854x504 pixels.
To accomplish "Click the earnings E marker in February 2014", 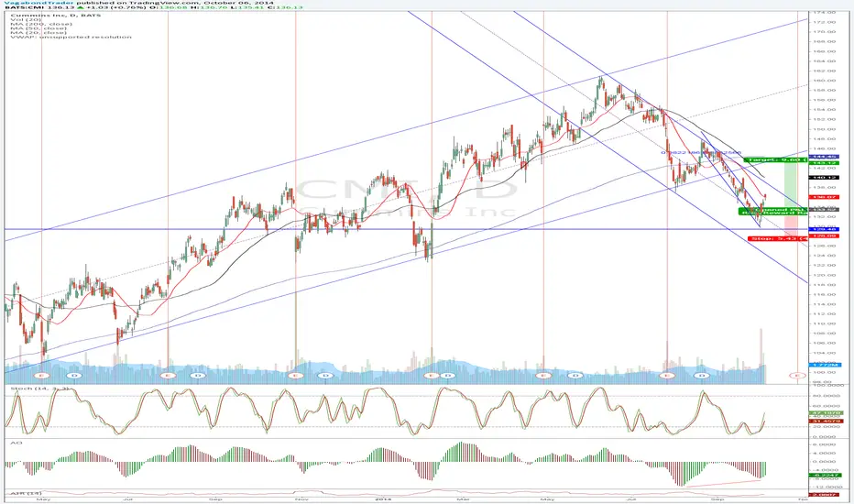I will point(432,376).
